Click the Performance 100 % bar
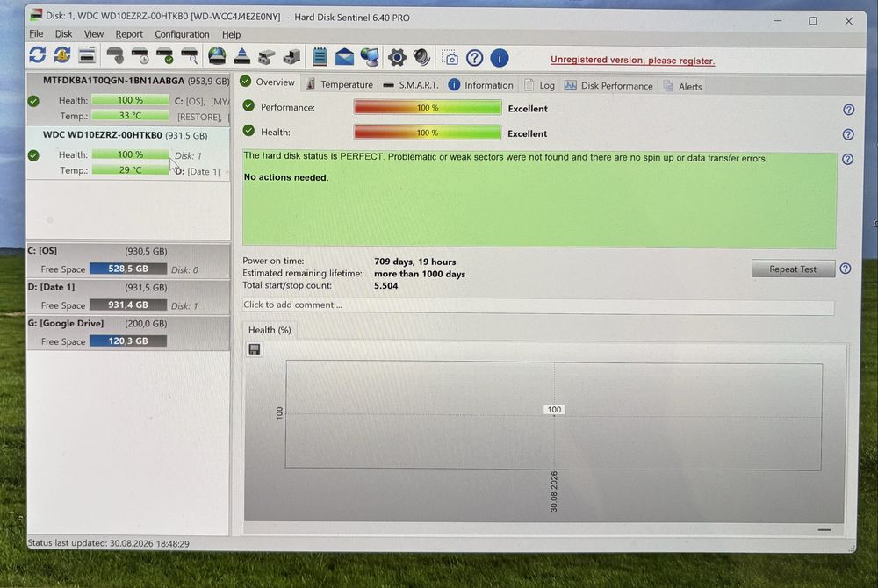878x588 pixels. pyautogui.click(x=428, y=107)
